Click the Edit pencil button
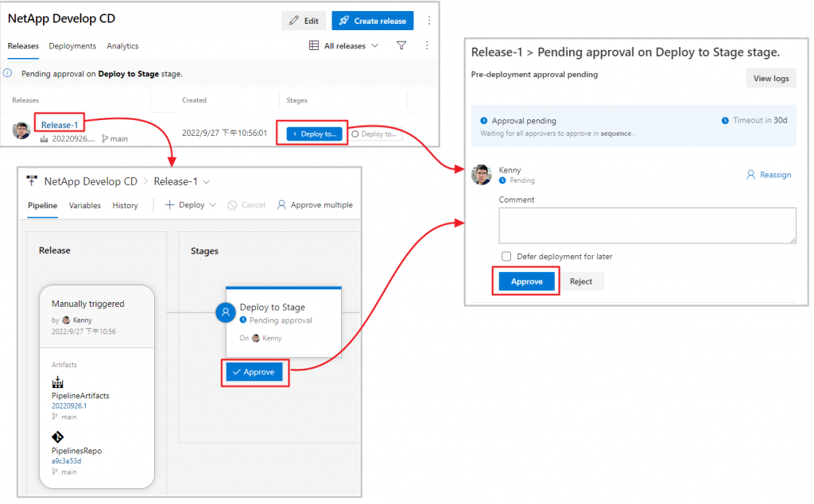 (304, 21)
